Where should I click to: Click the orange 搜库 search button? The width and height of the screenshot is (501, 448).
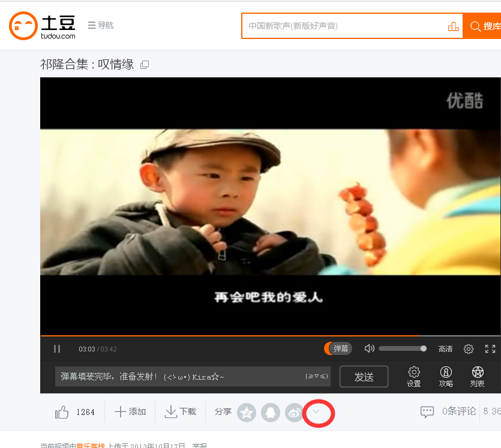[x=482, y=26]
